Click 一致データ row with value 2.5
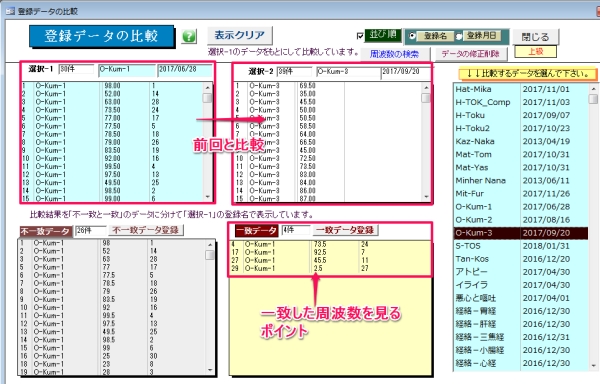The height and width of the screenshot is (384, 600). tap(330, 268)
